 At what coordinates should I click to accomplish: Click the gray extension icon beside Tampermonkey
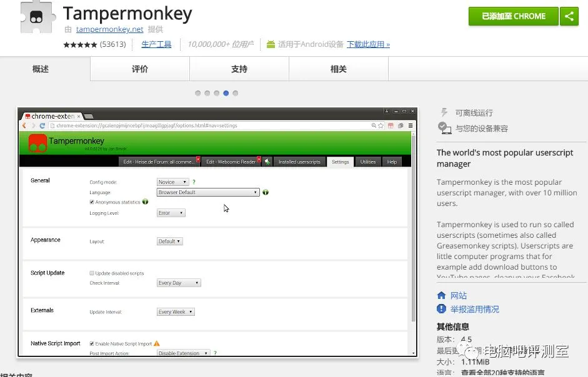point(401,125)
